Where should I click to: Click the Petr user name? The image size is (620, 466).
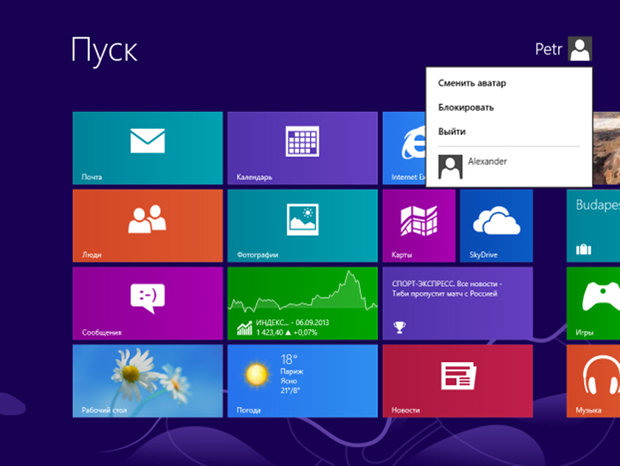coord(548,49)
